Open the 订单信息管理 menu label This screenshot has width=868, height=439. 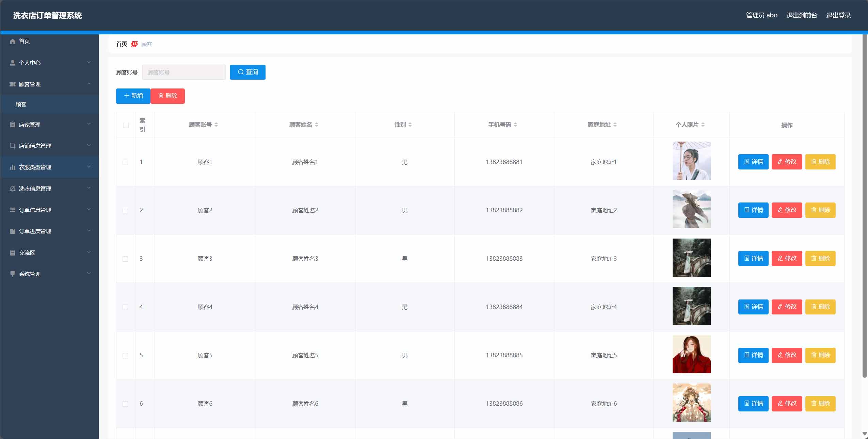(x=35, y=210)
